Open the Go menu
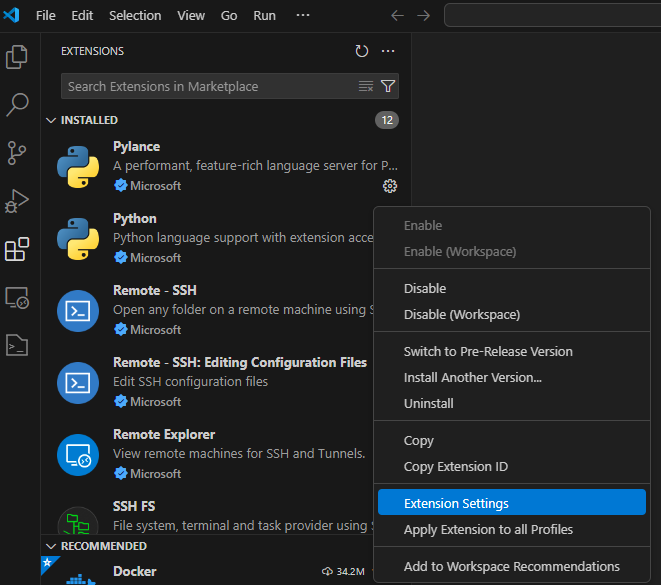 (229, 16)
